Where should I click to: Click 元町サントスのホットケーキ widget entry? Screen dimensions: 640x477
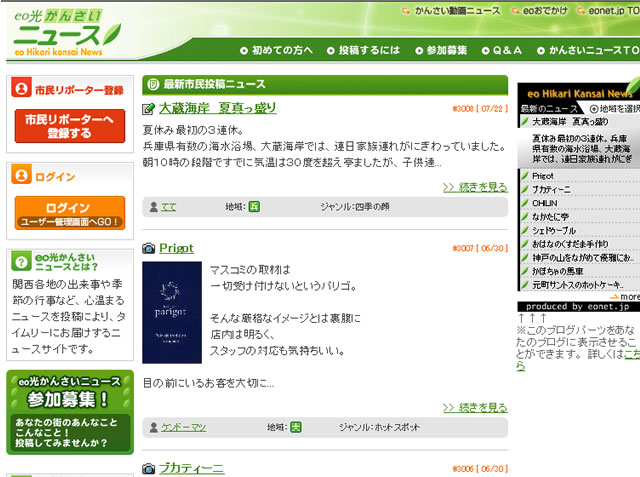tap(577, 285)
